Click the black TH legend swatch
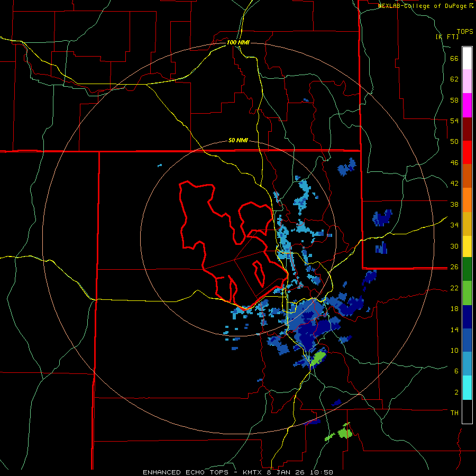This screenshot has height=476, width=476. click(x=467, y=411)
